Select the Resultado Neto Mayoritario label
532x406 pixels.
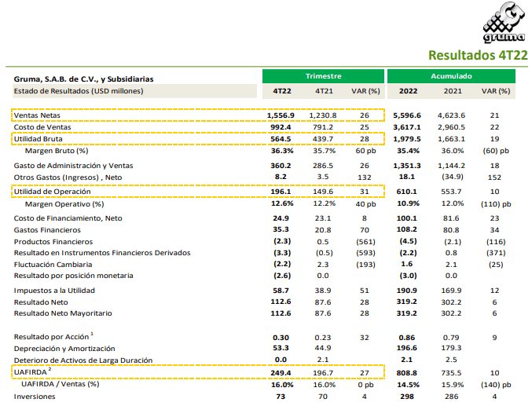click(x=63, y=313)
